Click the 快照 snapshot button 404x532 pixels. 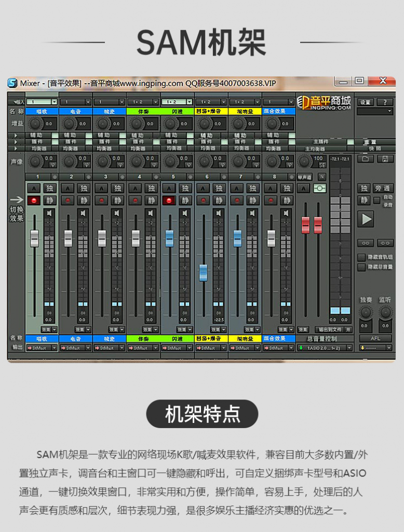[375, 149]
